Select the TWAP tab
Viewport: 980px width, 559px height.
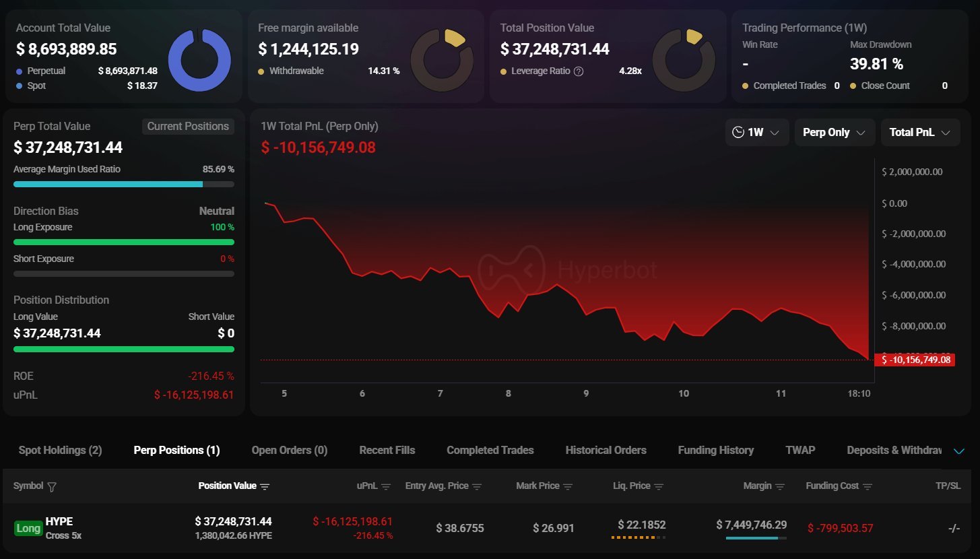[800, 450]
